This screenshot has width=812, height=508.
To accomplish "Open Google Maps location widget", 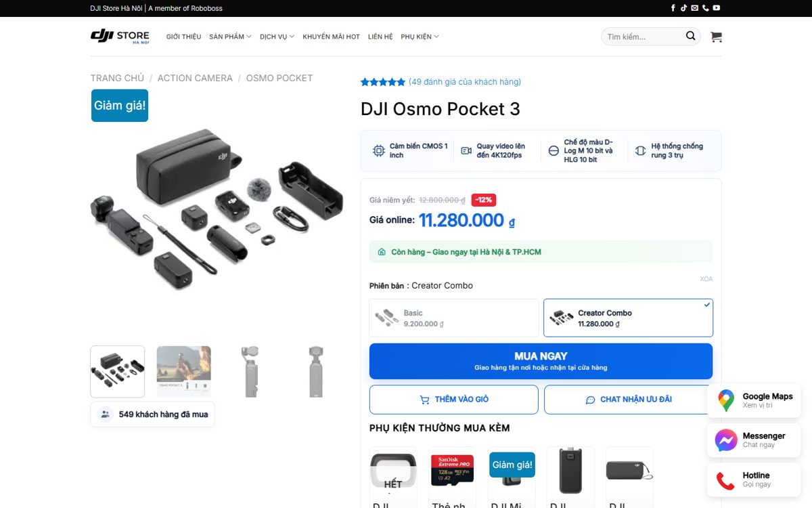I will (754, 401).
